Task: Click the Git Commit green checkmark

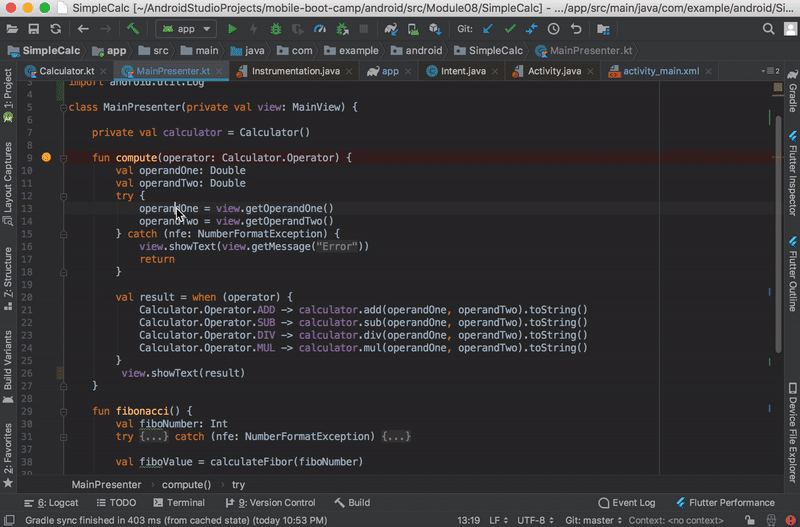Action: coord(510,29)
